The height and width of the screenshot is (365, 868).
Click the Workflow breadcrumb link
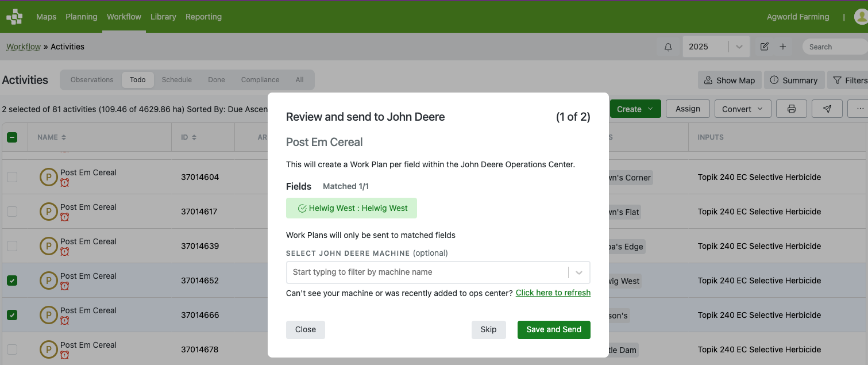click(x=24, y=47)
